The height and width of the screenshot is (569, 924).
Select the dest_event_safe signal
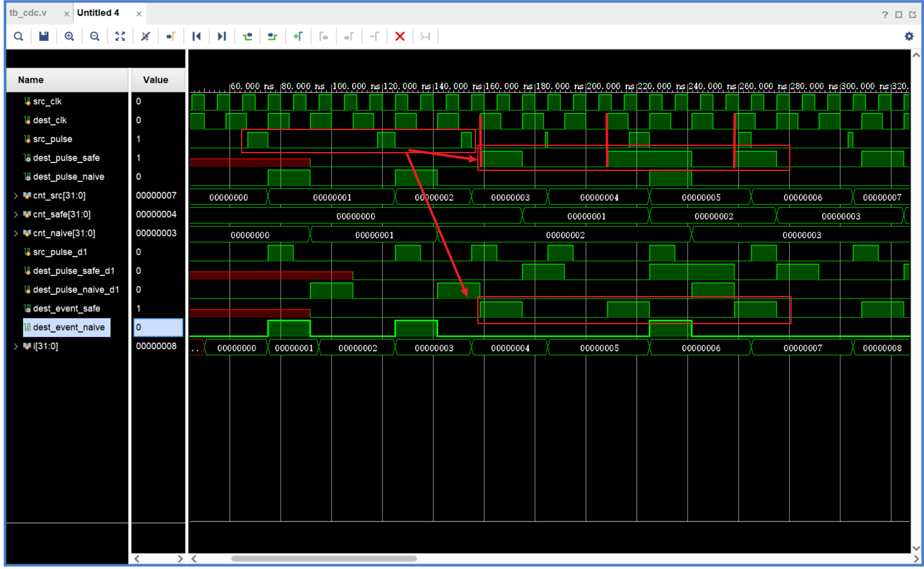point(67,309)
